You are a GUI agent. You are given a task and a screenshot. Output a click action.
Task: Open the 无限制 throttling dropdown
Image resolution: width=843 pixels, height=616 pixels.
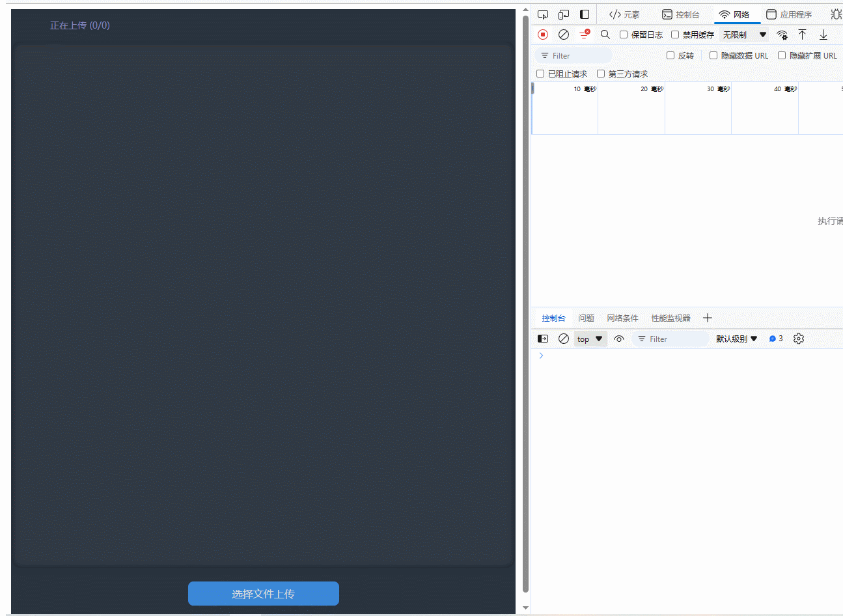[x=745, y=35]
